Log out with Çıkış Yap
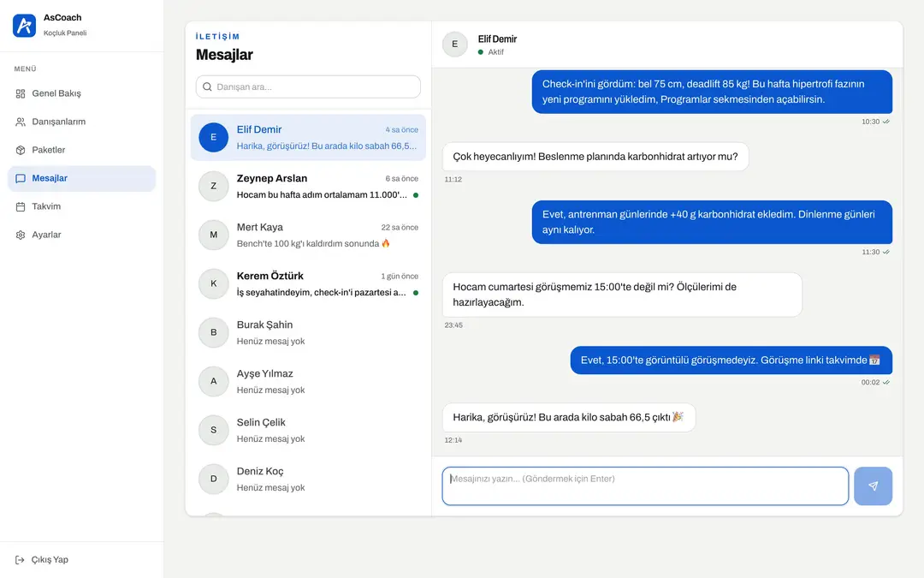The width and height of the screenshot is (924, 578). pyautogui.click(x=82, y=560)
